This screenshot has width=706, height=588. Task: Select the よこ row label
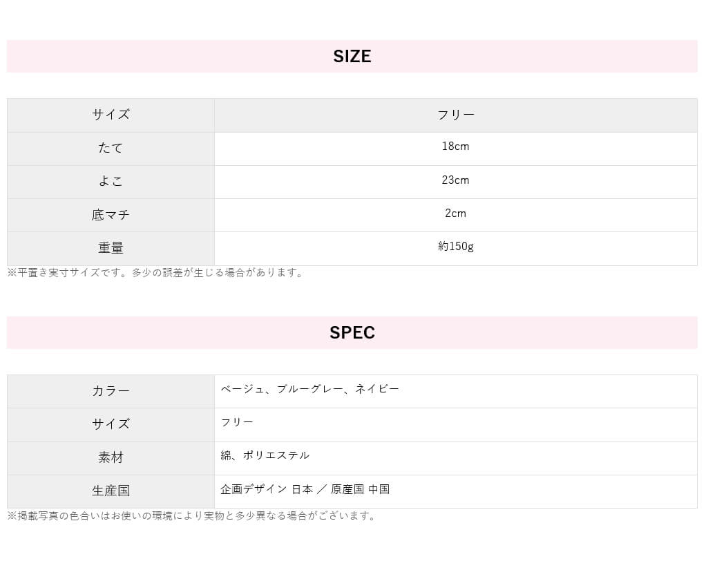click(x=111, y=182)
